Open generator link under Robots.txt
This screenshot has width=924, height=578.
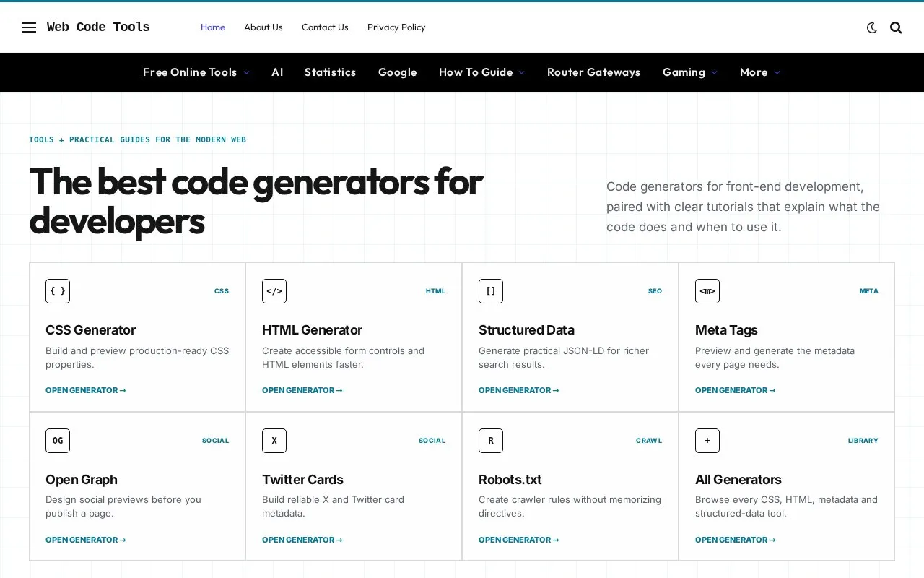pyautogui.click(x=519, y=540)
